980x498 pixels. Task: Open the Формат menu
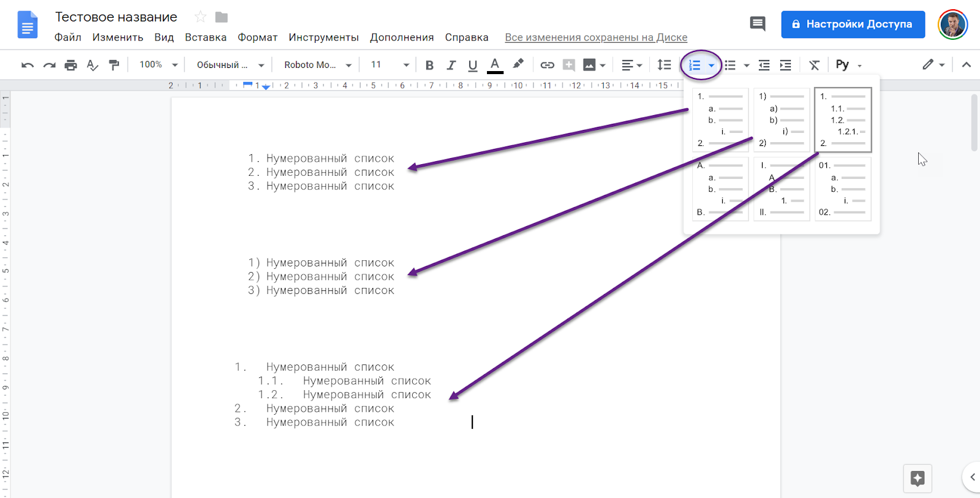(257, 37)
